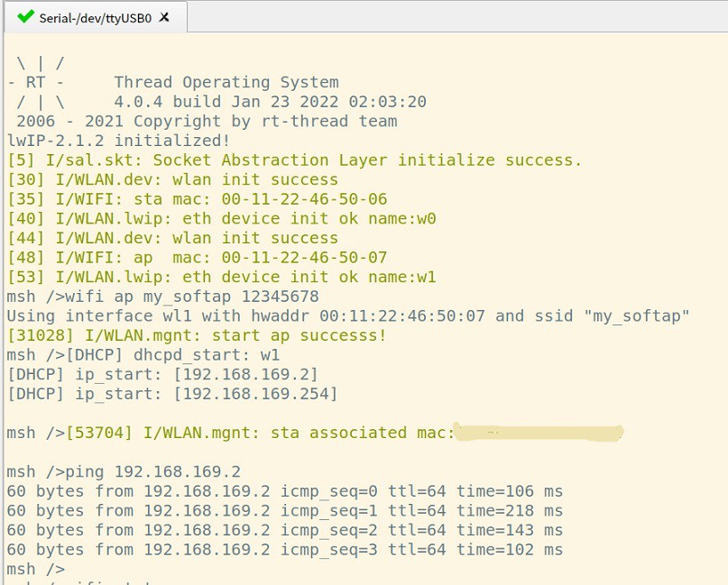Close the Serial-/dev/ttyUSB0 tab

(x=164, y=16)
